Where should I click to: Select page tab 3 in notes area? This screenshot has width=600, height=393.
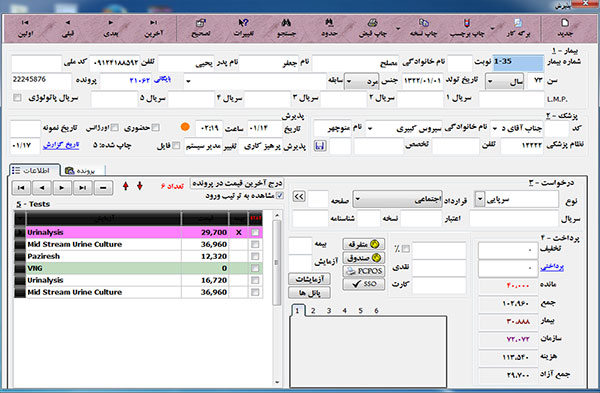point(329,310)
